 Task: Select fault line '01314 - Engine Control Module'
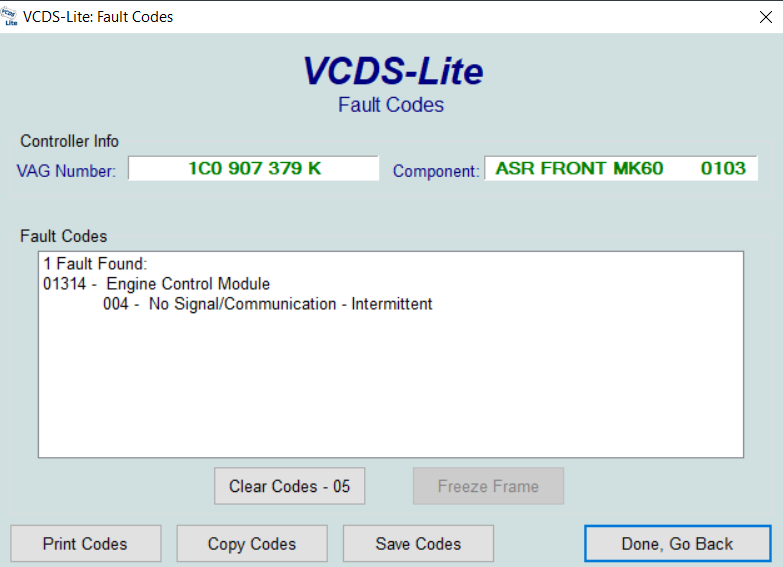pyautogui.click(x=156, y=284)
